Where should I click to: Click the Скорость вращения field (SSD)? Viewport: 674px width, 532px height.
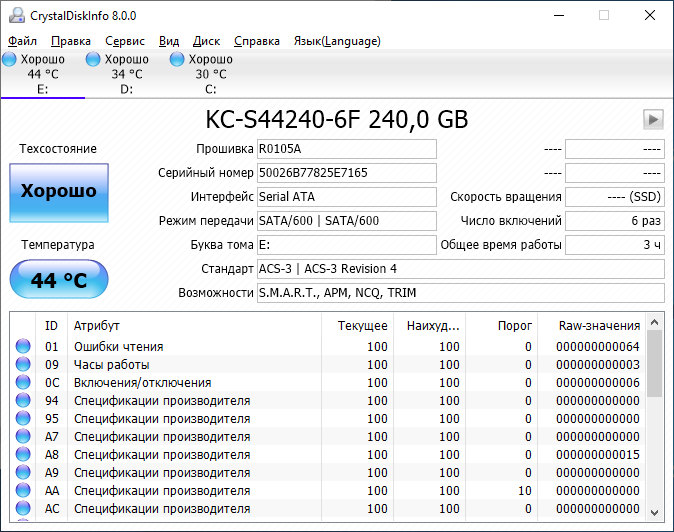[x=615, y=197]
